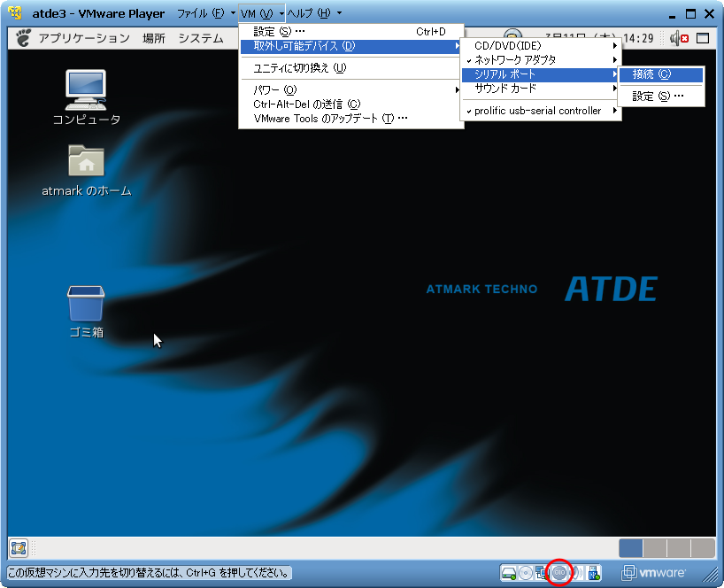Click the CD/DVD drive status icon
724x588 pixels.
(x=525, y=573)
